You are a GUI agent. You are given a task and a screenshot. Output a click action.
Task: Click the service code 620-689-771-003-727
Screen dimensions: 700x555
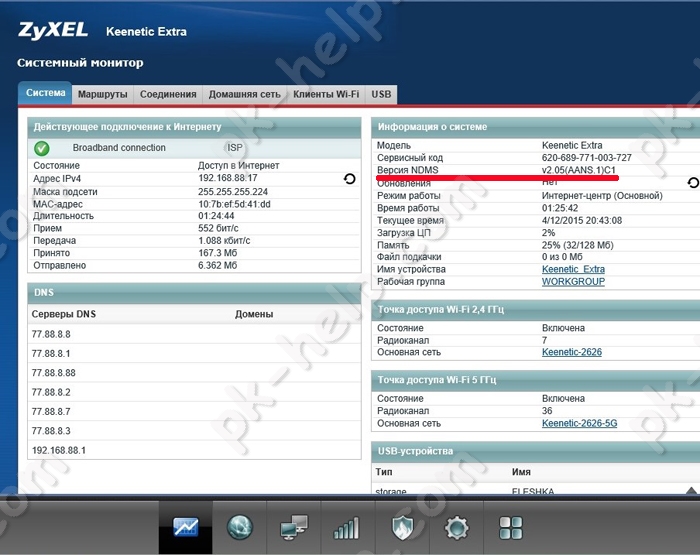pos(587,158)
